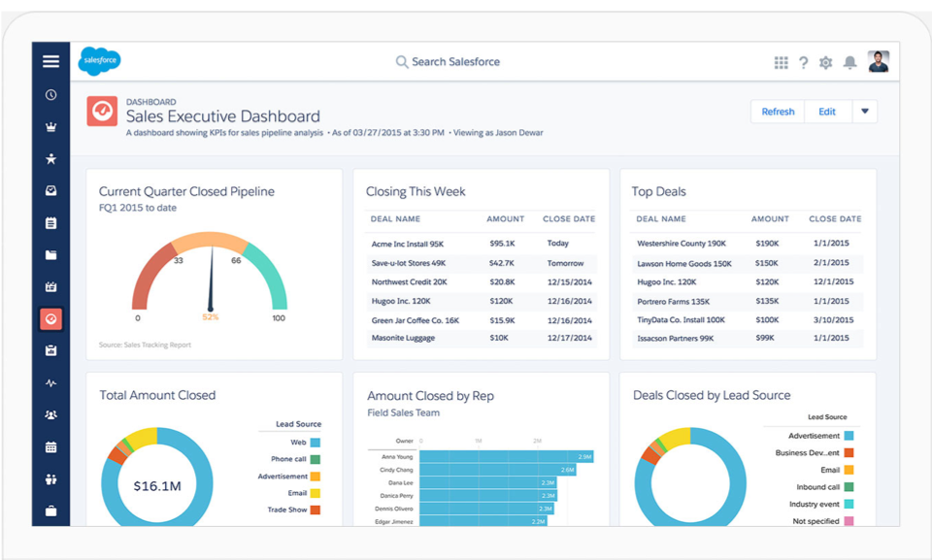932x560 pixels.
Task: Open the app launcher grid icon
Action: coord(781,62)
